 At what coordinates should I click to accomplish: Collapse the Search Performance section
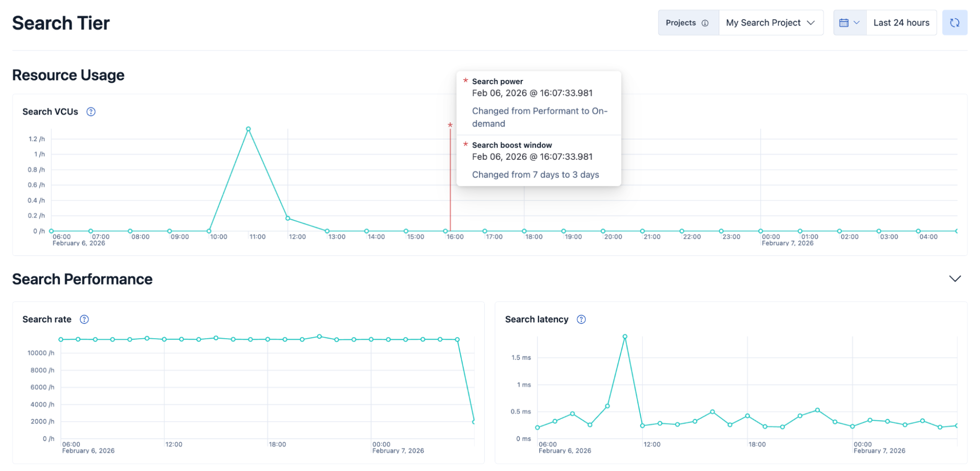pyautogui.click(x=955, y=279)
